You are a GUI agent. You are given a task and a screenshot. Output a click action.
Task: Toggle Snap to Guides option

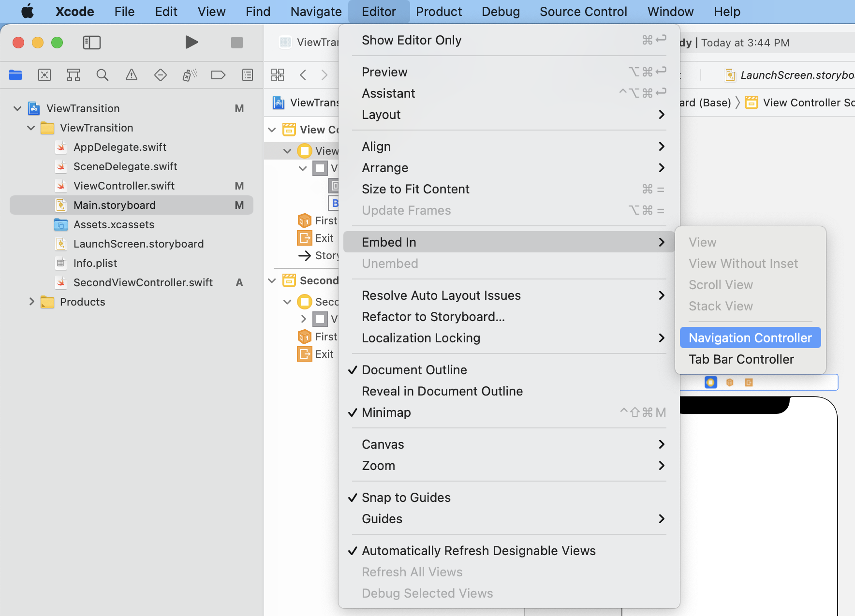(509, 498)
